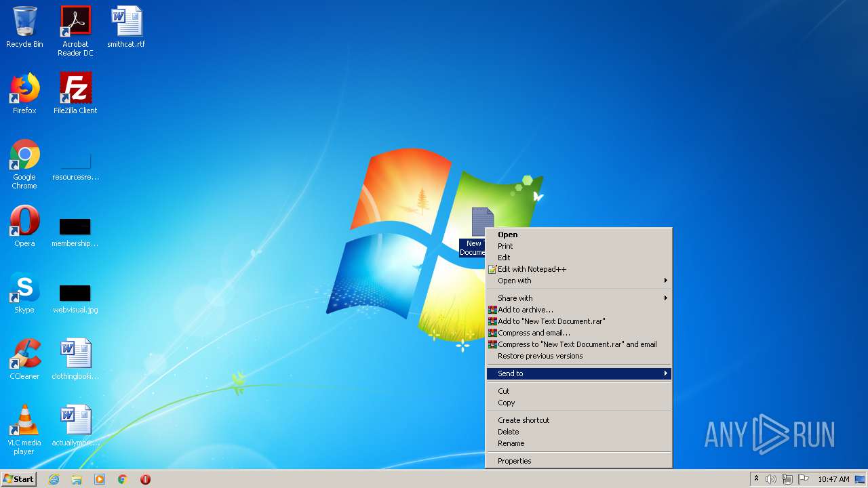This screenshot has width=868, height=488.
Task: Select the clothinglooki... Word document
Action: 75,359
